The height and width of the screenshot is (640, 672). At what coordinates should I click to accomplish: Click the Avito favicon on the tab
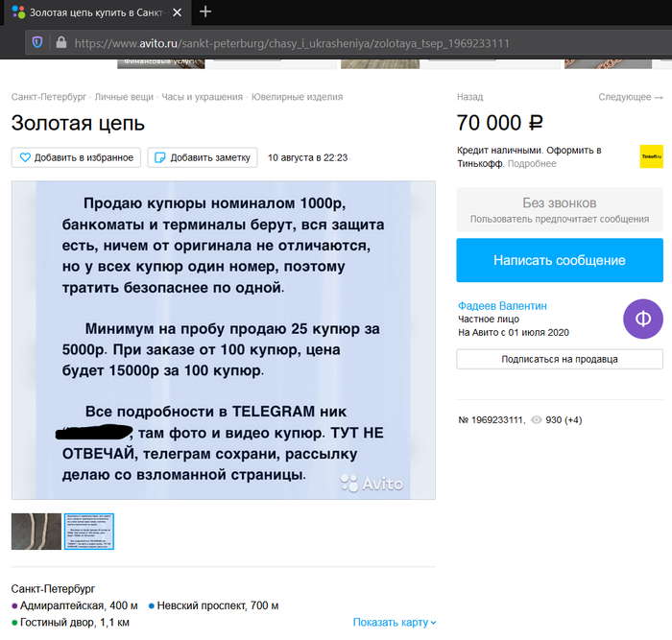(x=18, y=12)
